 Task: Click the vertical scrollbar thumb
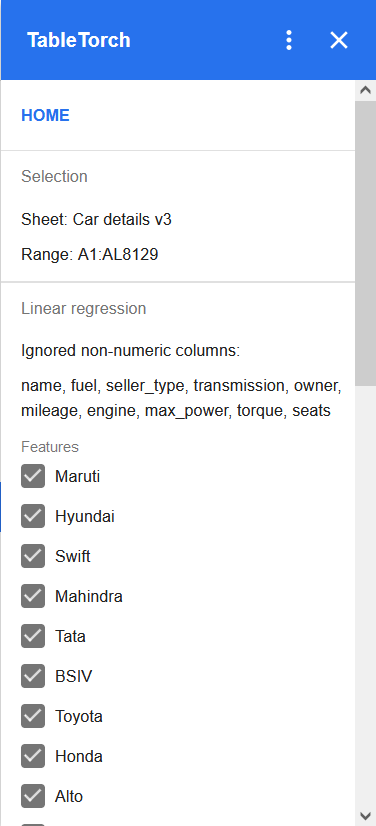click(x=365, y=243)
